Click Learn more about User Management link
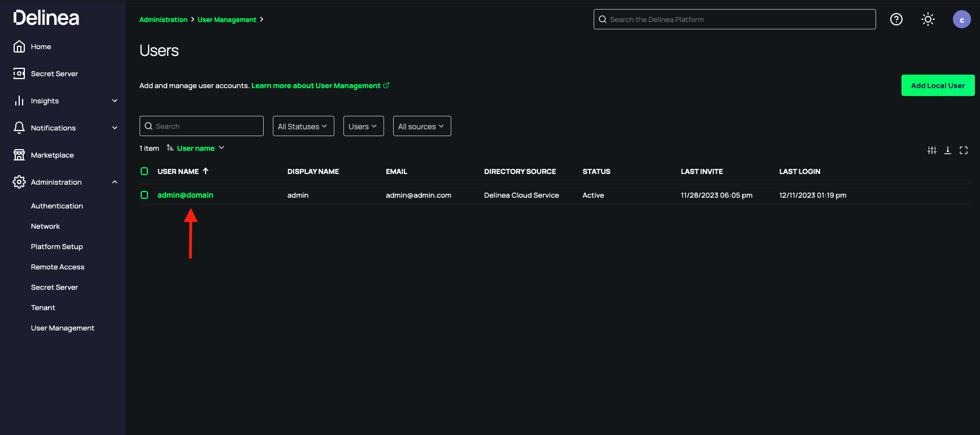Screen dimensions: 980x435 (x=316, y=85)
